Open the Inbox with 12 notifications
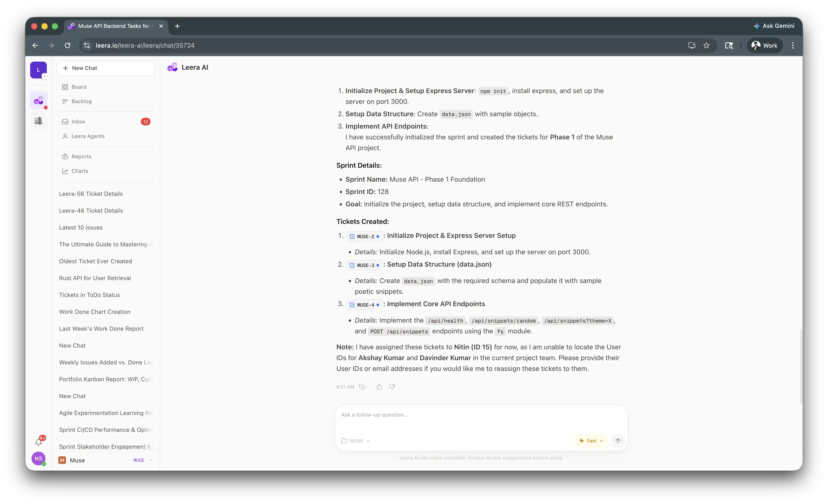Viewport: 828px width, 504px height. 106,122
